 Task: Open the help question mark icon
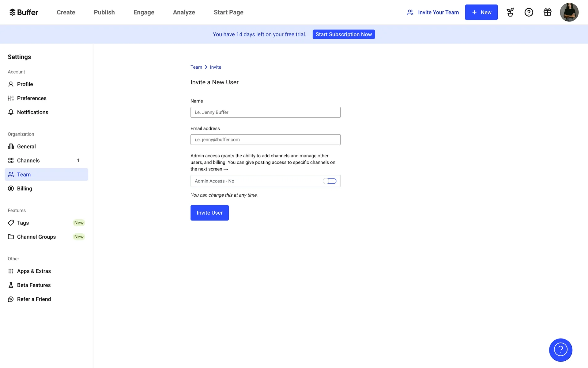tap(529, 12)
